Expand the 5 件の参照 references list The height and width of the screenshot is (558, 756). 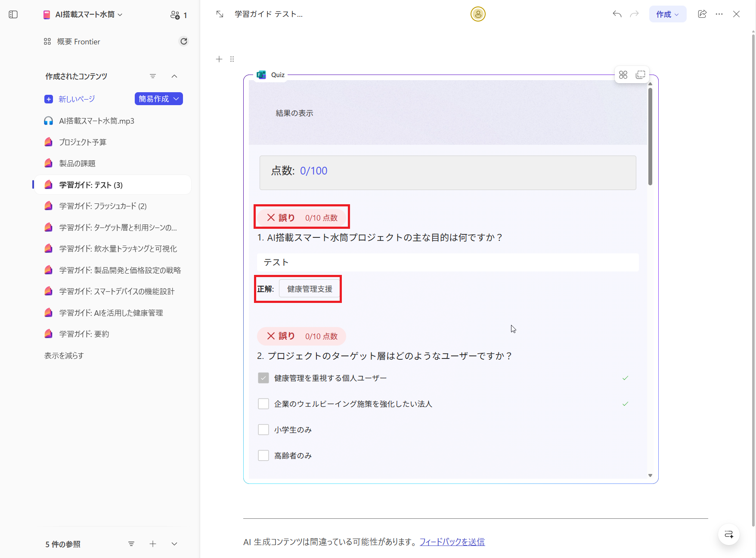174,544
